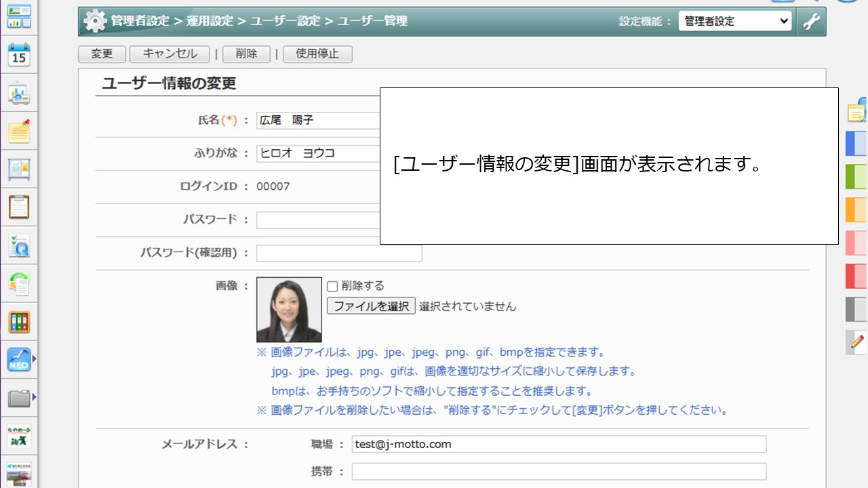Click ユーザー設定 in the breadcrumb
The height and width of the screenshot is (488, 868).
pos(285,21)
